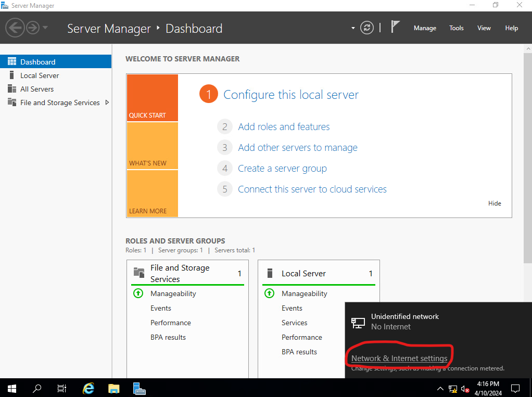The image size is (532, 397).
Task: Open Network & Internet settings
Action: [399, 358]
